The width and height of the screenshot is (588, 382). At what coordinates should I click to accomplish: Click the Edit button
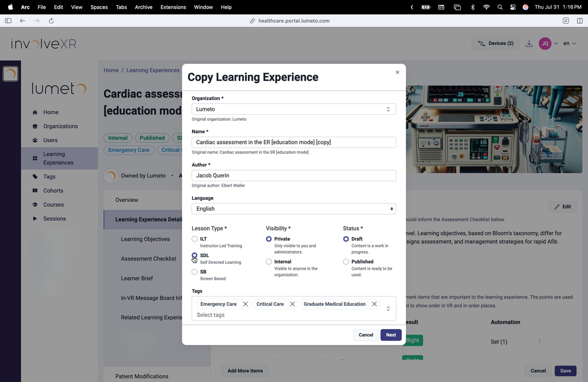(563, 207)
